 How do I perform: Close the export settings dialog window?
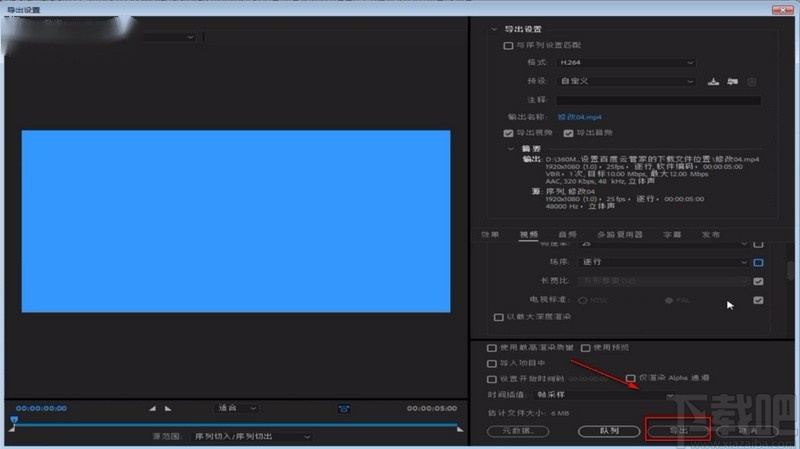[783, 9]
